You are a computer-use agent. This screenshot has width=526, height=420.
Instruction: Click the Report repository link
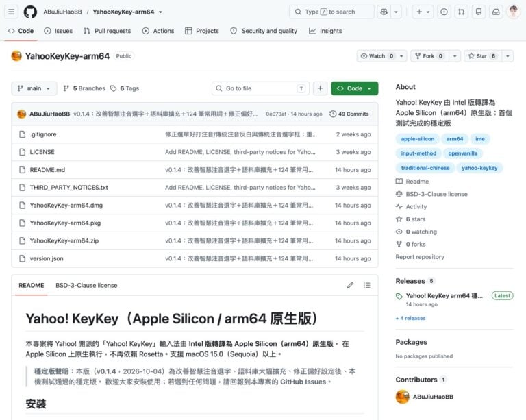coord(420,257)
